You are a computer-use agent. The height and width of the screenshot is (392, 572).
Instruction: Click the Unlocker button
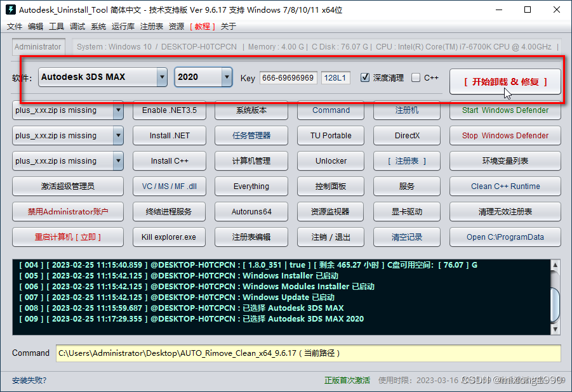pos(331,161)
